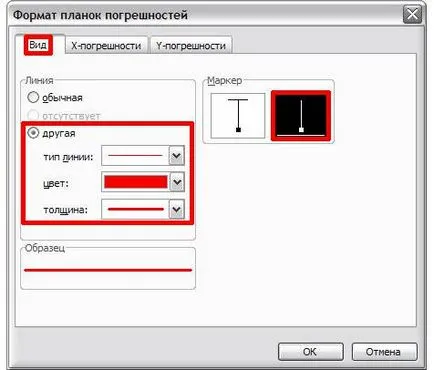Click the тип линии label
Screen dimensions: 434x370
(68, 157)
